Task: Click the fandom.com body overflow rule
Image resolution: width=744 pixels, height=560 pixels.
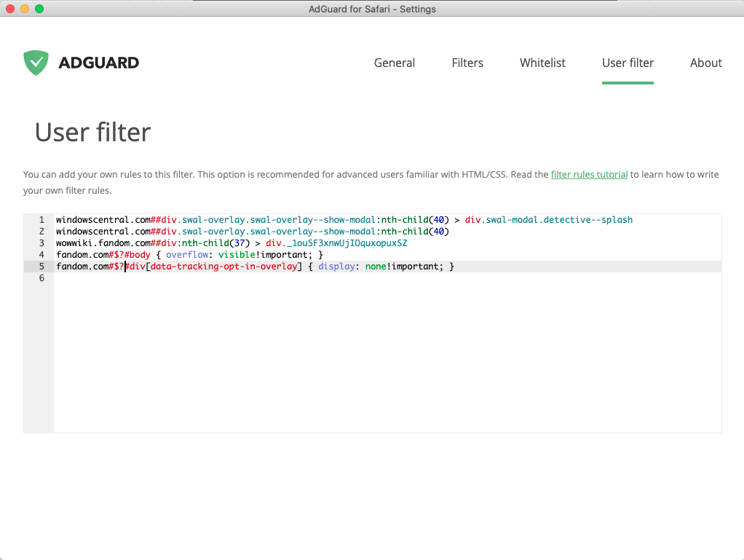Action: [x=189, y=254]
